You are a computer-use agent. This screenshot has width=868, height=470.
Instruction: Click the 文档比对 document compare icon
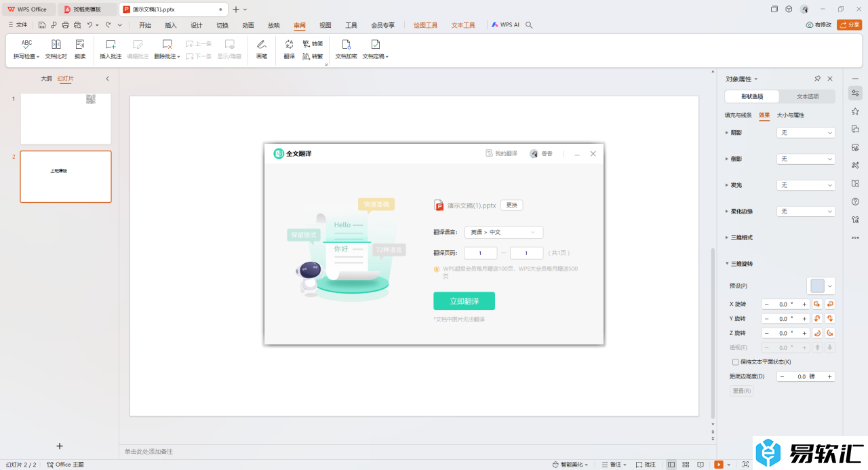(56, 44)
